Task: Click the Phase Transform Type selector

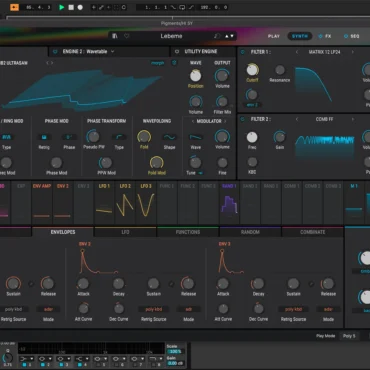Action: tap(119, 137)
